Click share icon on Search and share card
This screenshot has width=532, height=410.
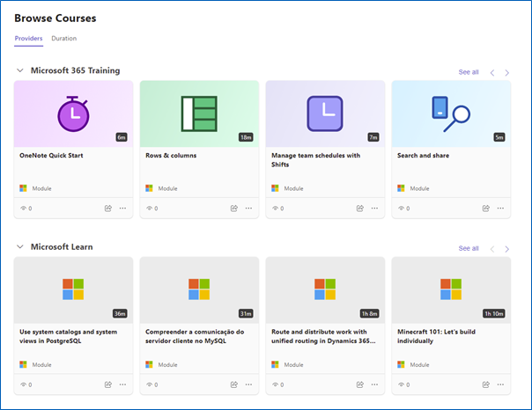pyautogui.click(x=486, y=208)
